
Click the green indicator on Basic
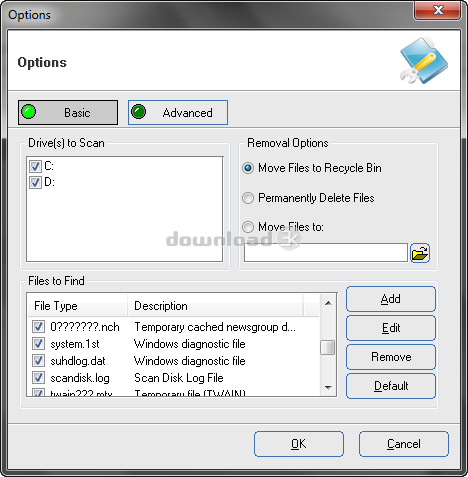(28, 112)
